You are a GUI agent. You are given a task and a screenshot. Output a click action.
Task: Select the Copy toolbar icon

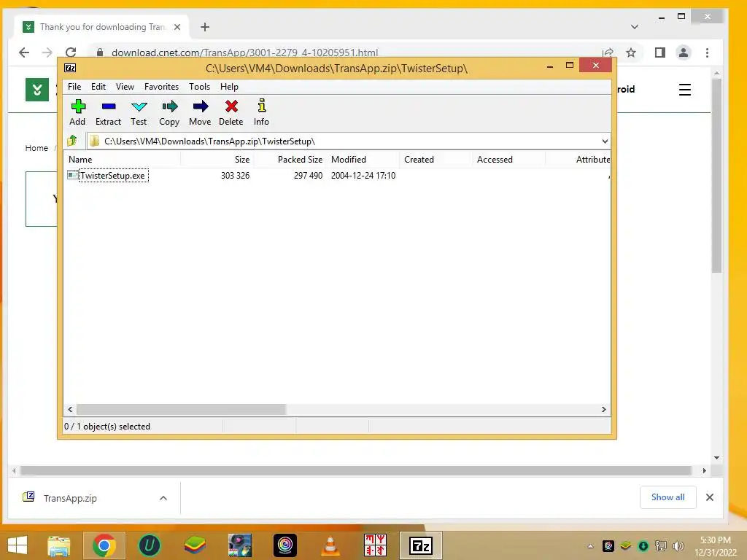click(x=169, y=112)
